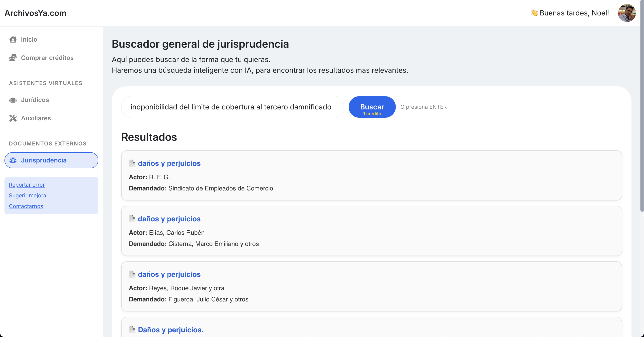Viewport: 644px width, 337px height.
Task: Click the tools icon next to Auxiliares
Action: click(x=13, y=118)
